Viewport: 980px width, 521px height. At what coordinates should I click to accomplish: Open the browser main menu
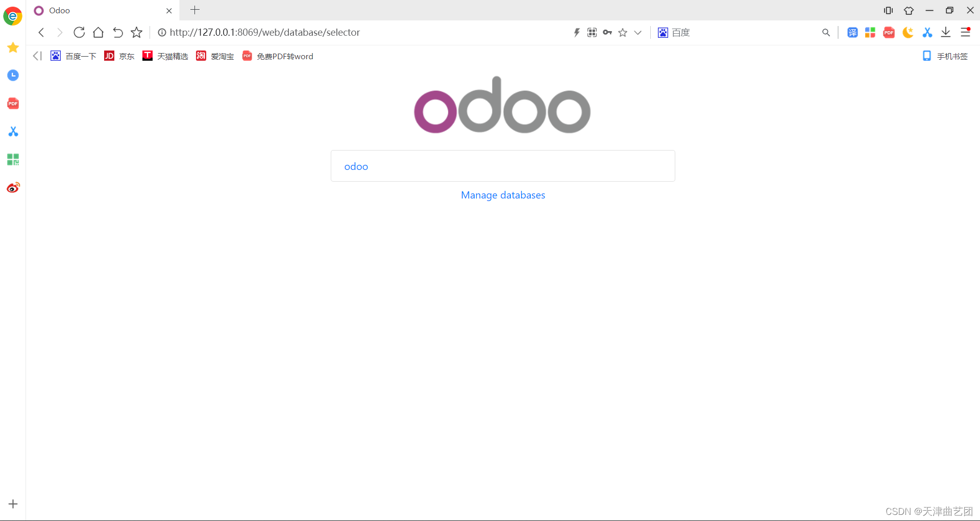coord(965,32)
